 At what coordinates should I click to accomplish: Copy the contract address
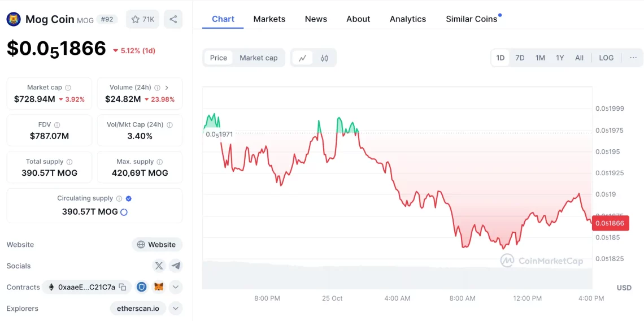[123, 287]
